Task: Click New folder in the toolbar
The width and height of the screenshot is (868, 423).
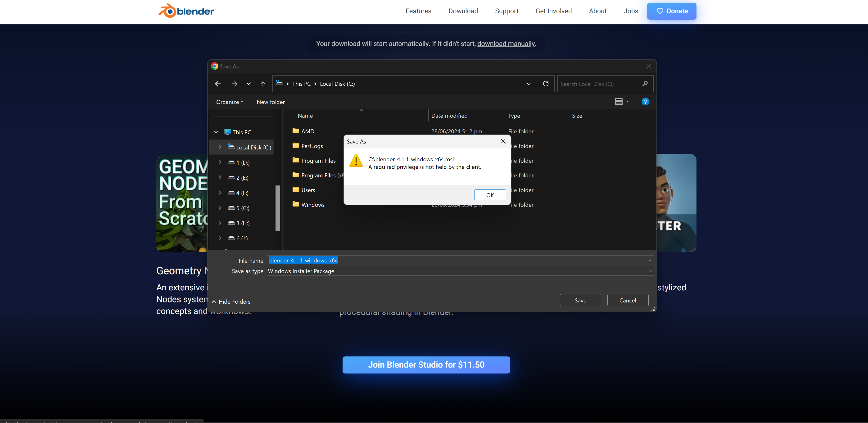Action: pos(271,102)
